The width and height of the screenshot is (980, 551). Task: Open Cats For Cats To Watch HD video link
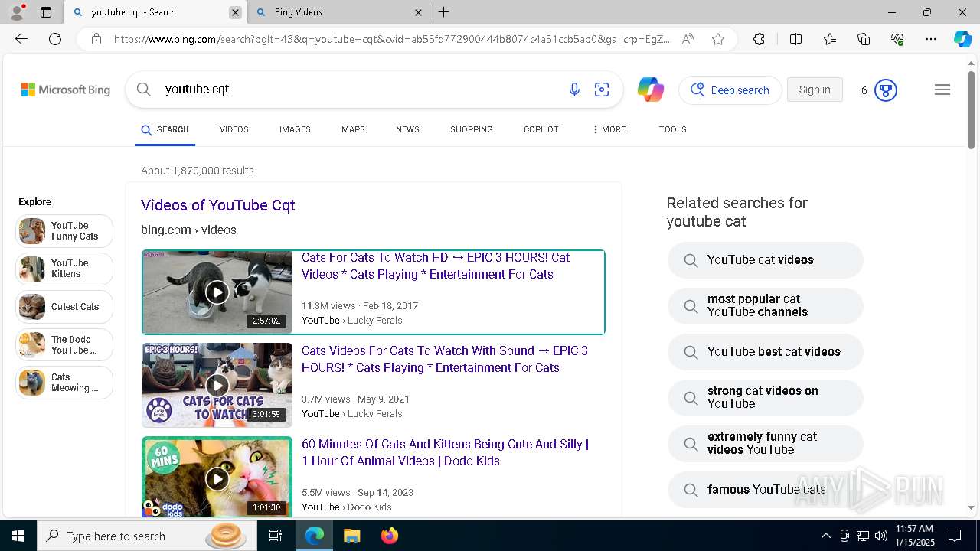(x=436, y=266)
